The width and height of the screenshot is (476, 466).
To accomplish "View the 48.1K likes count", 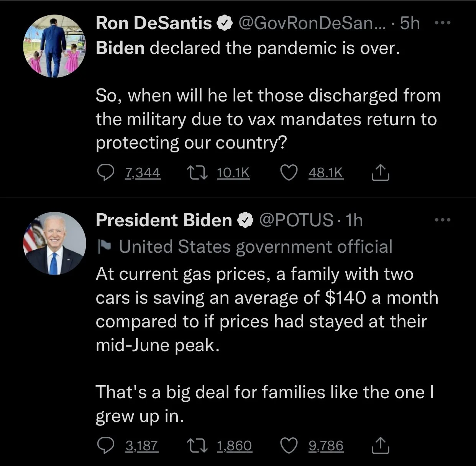I will (x=326, y=173).
